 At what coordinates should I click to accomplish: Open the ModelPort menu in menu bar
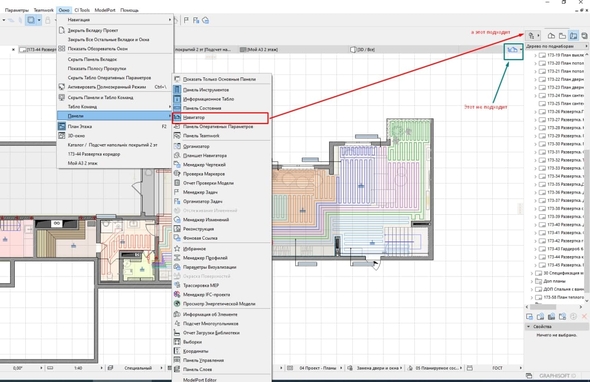(105, 10)
